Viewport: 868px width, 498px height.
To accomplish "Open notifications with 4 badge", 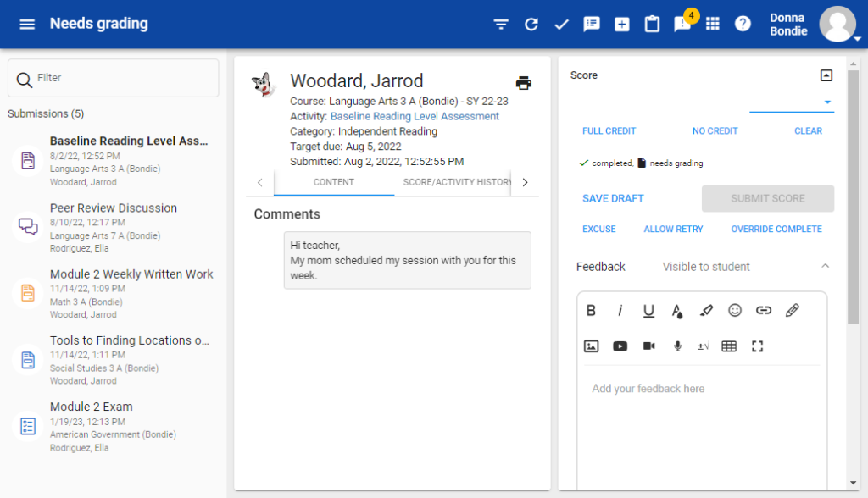I will [x=682, y=24].
